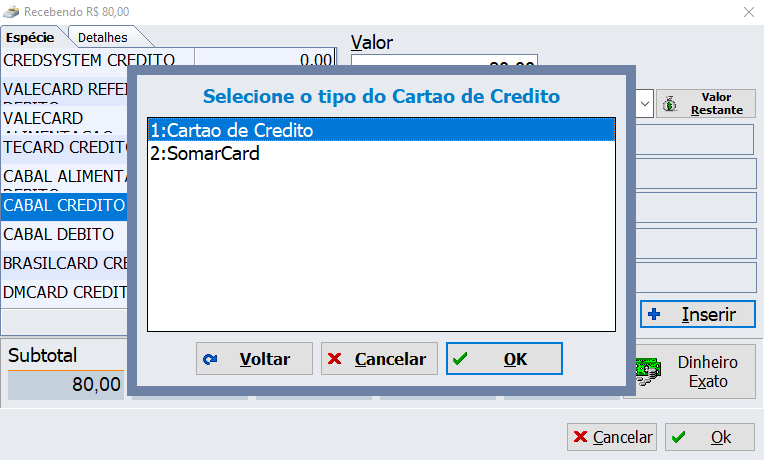764x460 pixels.
Task: Expand the dropdown arrow beside Valor Restante
Action: (645, 103)
